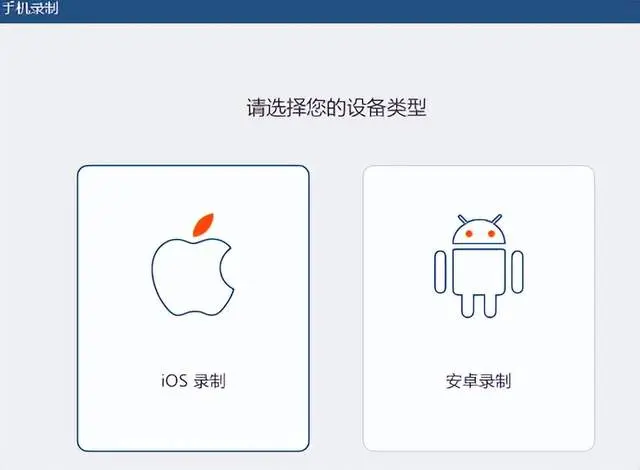This screenshot has height=470, width=640.
Task: Click the Android robot's legs
Action: pyautogui.click(x=479, y=306)
